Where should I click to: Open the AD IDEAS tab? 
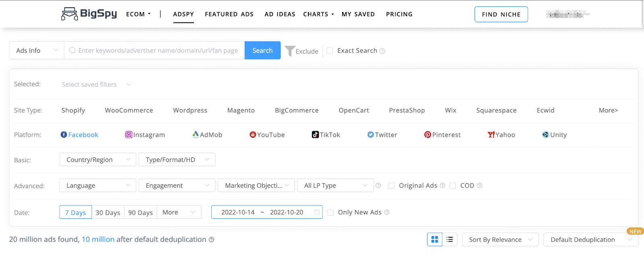pyautogui.click(x=280, y=14)
